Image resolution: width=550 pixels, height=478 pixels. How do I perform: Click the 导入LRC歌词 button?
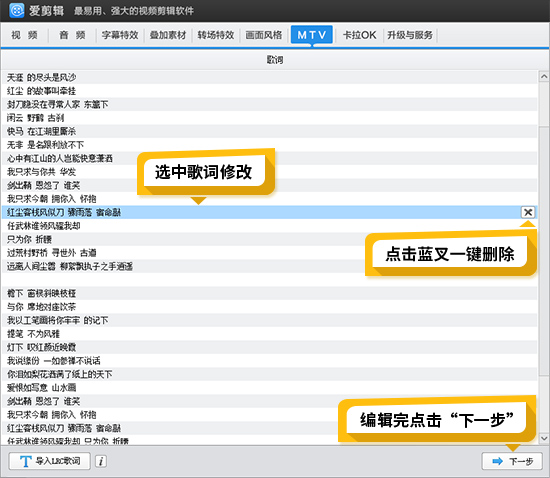49,461
